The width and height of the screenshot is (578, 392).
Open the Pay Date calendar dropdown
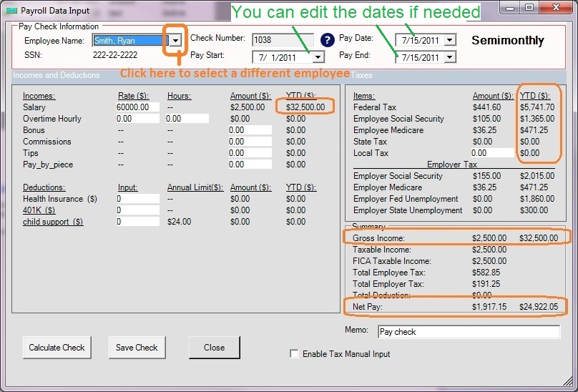coord(449,40)
